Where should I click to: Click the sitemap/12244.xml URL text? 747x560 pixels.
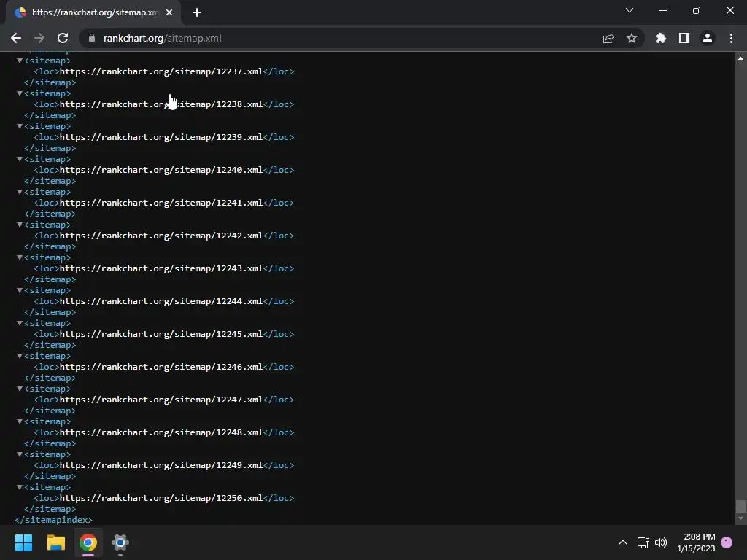(161, 301)
